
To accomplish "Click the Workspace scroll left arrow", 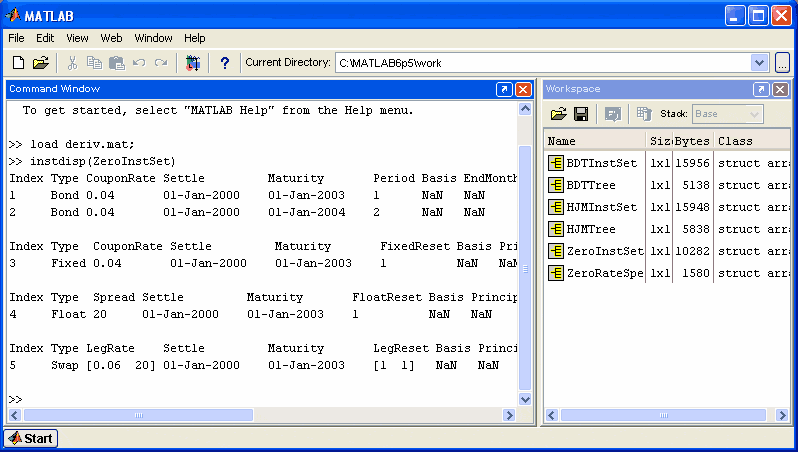I will [x=552, y=415].
